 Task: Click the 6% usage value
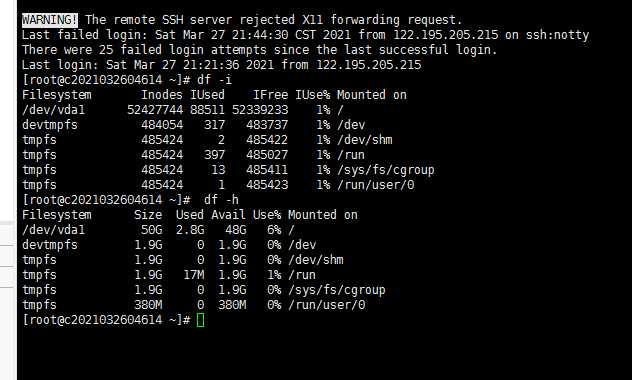pos(274,230)
